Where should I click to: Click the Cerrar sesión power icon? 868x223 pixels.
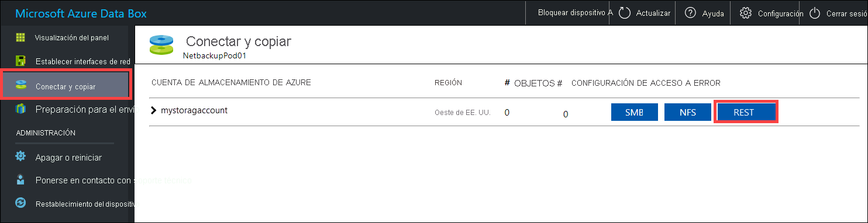pyautogui.click(x=815, y=13)
